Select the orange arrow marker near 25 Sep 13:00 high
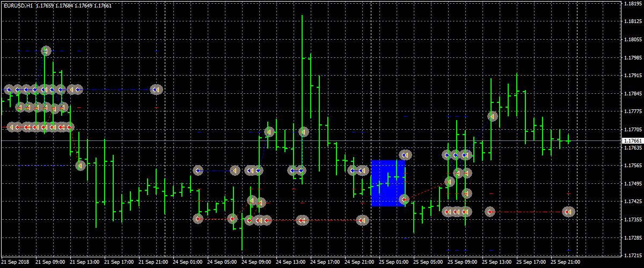The height and width of the screenshot is (268, 644). 493,116
